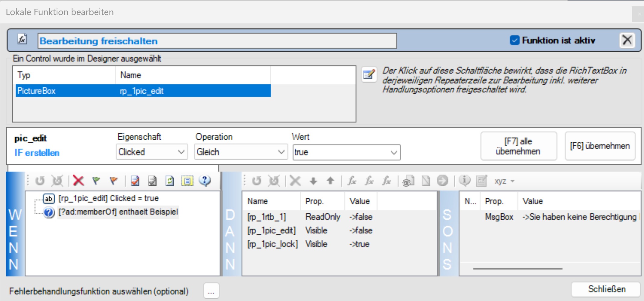644x301 pixels.
Task: Expand the Operation dropdown showing Gleich
Action: point(241,152)
